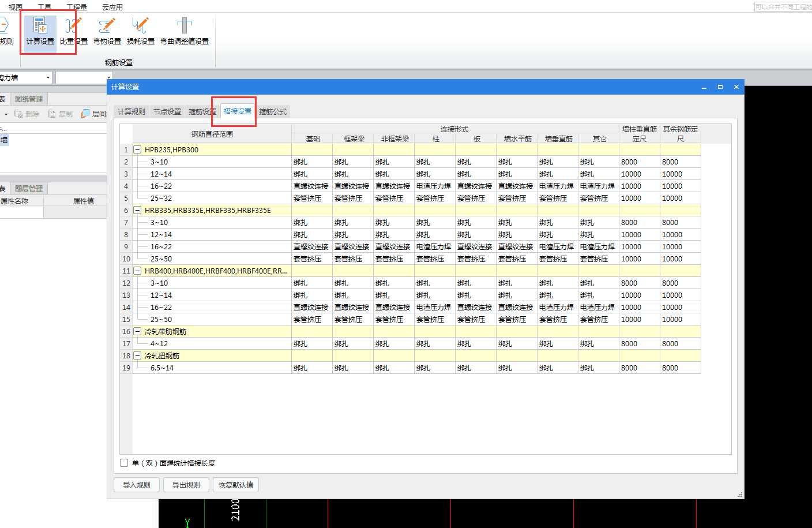Collapse the HPB235,HPB300 group
The width and height of the screenshot is (812, 528).
137,149
